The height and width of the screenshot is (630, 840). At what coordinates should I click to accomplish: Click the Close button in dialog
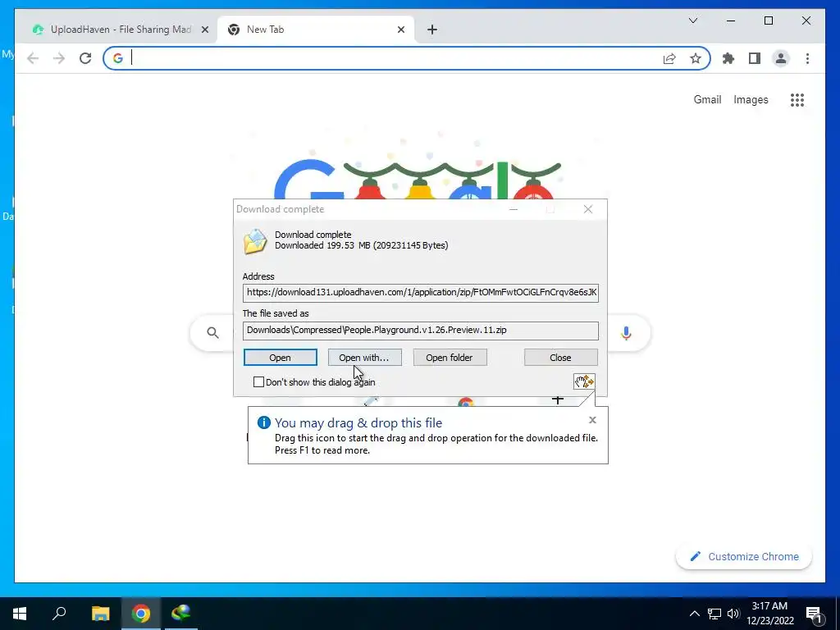560,358
